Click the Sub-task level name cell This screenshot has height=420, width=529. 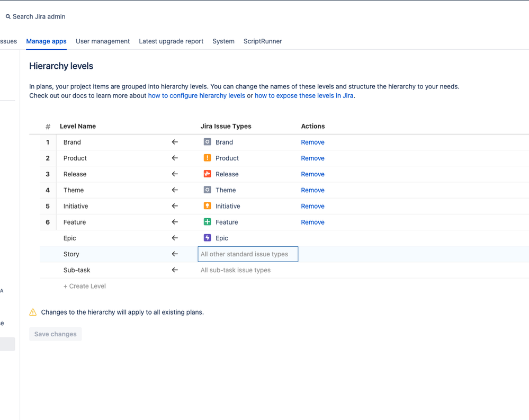pyautogui.click(x=77, y=270)
